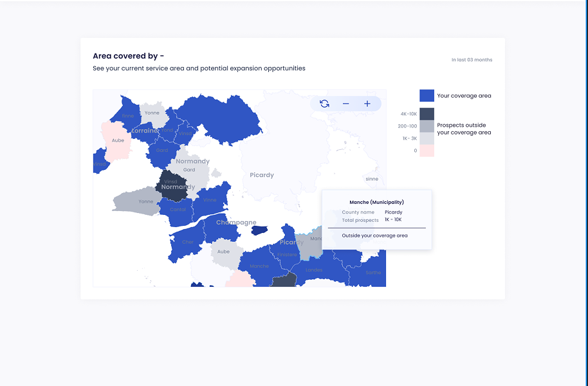Viewport: 588px width, 386px height.
Task: Select the Picardy region on the map
Action: coord(261,175)
